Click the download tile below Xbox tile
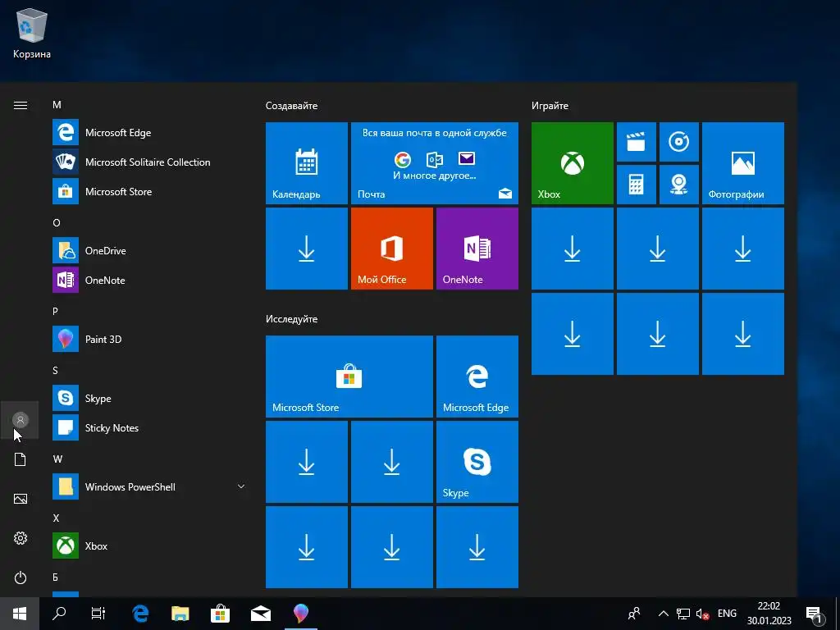 [x=572, y=249]
